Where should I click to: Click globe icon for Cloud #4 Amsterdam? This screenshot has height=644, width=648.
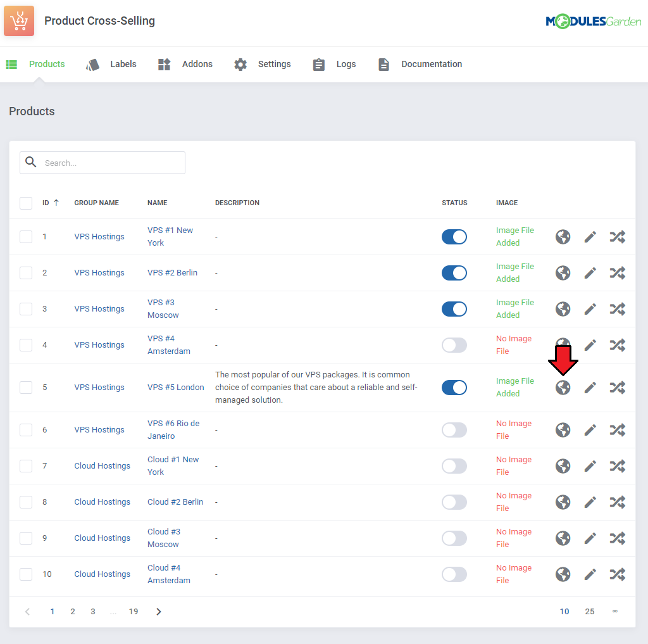coord(563,574)
